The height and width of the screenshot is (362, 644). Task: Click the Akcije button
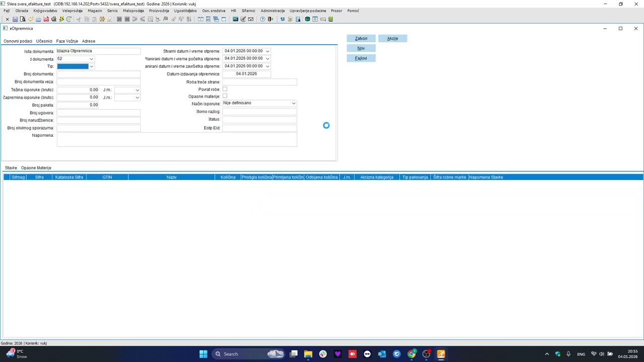(x=392, y=38)
